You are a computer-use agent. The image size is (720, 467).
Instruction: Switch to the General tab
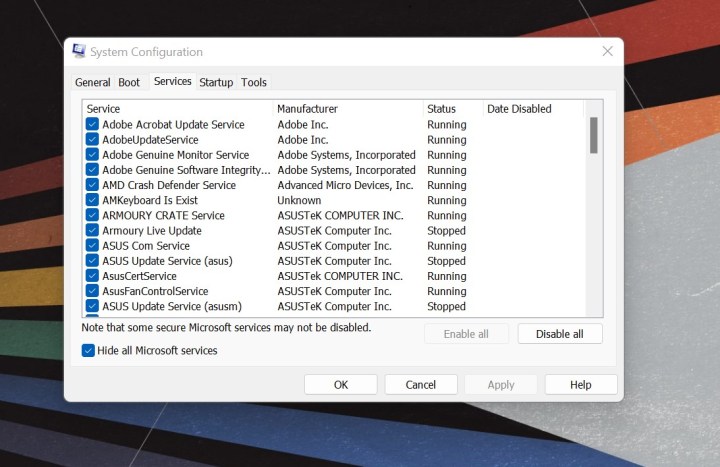point(93,83)
